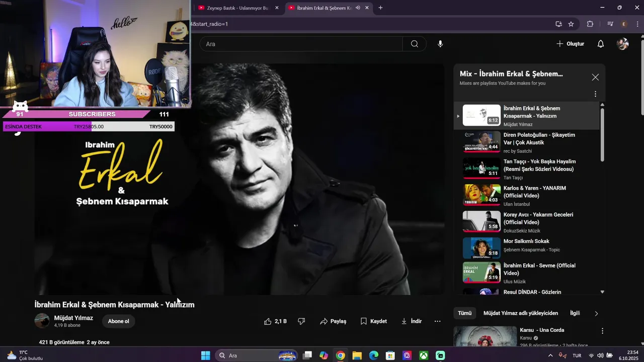The width and height of the screenshot is (644, 362).
Task: Launch Copilot from the taskbar
Action: [324, 355]
